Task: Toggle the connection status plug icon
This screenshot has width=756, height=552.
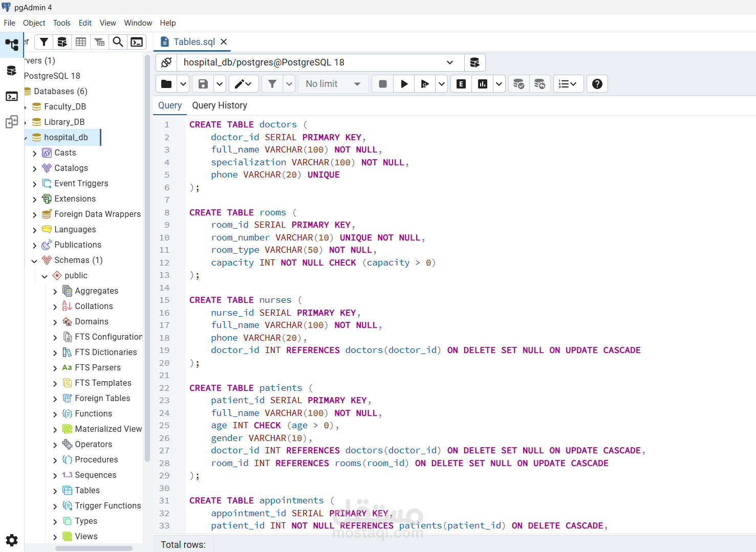Action: click(x=166, y=62)
